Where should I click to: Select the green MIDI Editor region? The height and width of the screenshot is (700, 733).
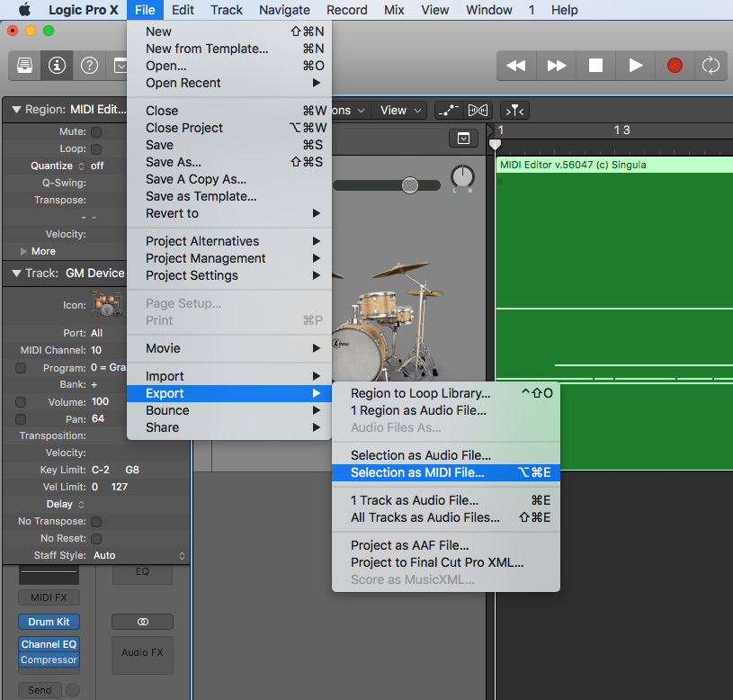(x=614, y=313)
